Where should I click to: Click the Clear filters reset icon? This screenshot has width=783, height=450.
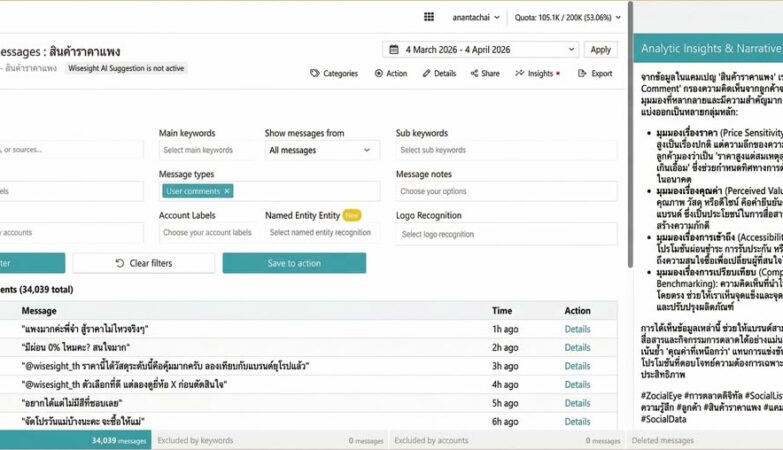pyautogui.click(x=120, y=263)
